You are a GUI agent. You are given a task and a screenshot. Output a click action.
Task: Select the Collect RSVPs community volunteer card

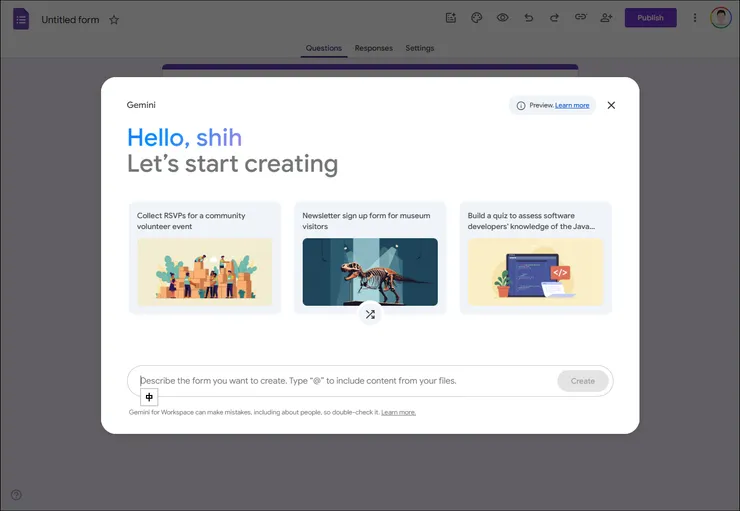point(205,258)
